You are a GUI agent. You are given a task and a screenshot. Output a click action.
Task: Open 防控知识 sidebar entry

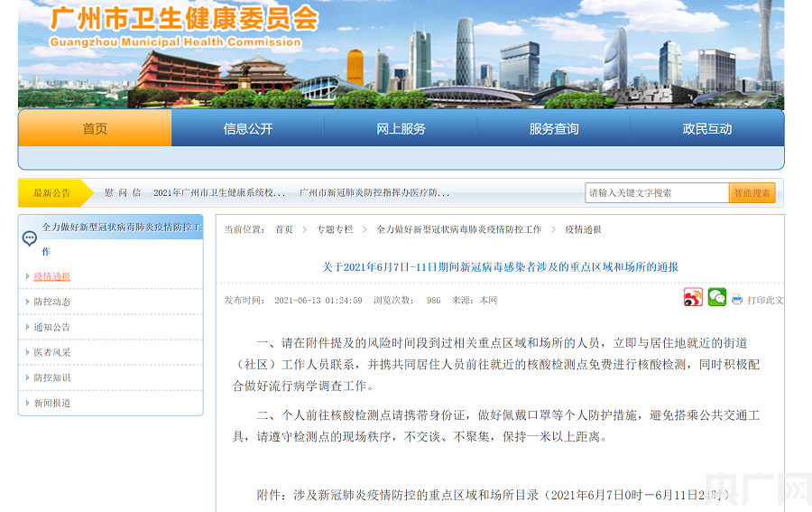52,377
